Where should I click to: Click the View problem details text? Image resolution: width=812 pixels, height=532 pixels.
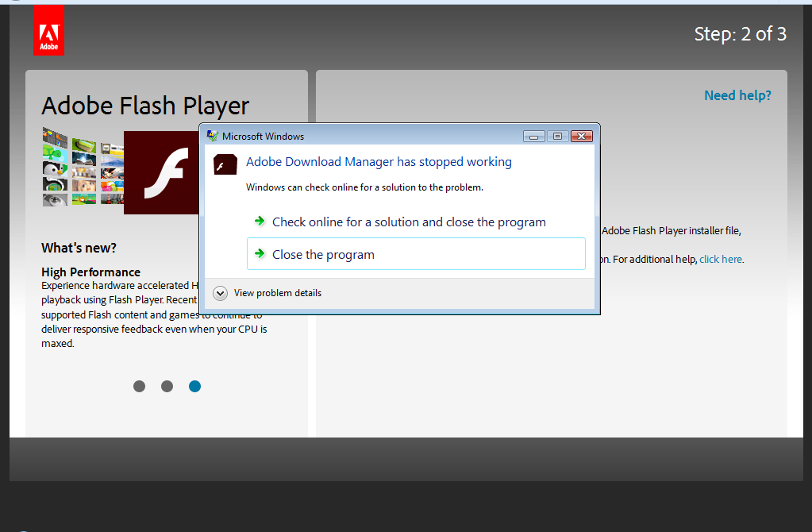[278, 293]
